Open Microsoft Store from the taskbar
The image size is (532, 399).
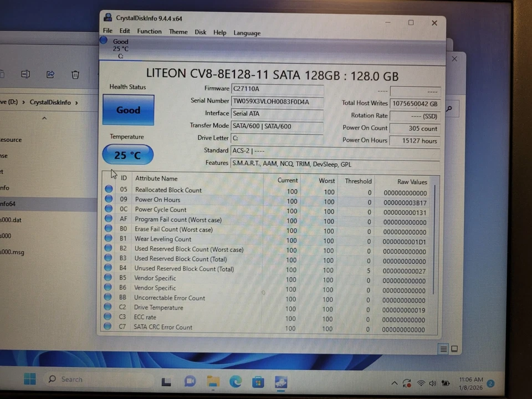[258, 382]
